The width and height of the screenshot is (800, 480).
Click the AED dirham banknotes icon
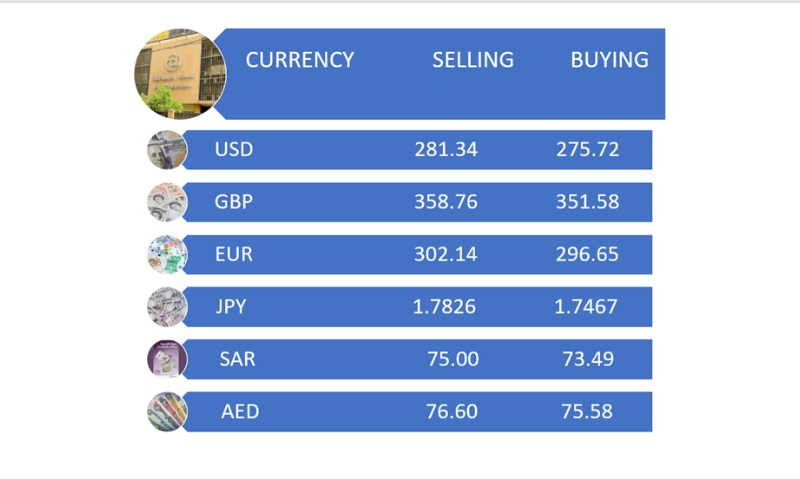point(167,411)
